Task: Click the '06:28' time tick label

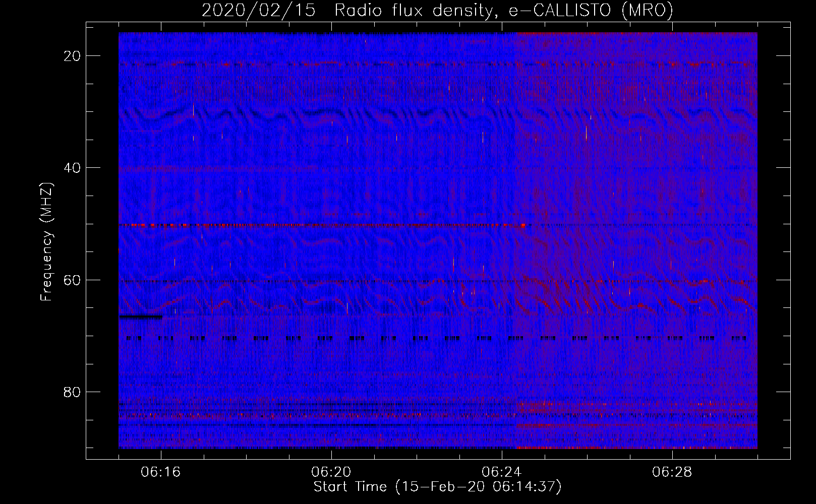Action: (672, 472)
